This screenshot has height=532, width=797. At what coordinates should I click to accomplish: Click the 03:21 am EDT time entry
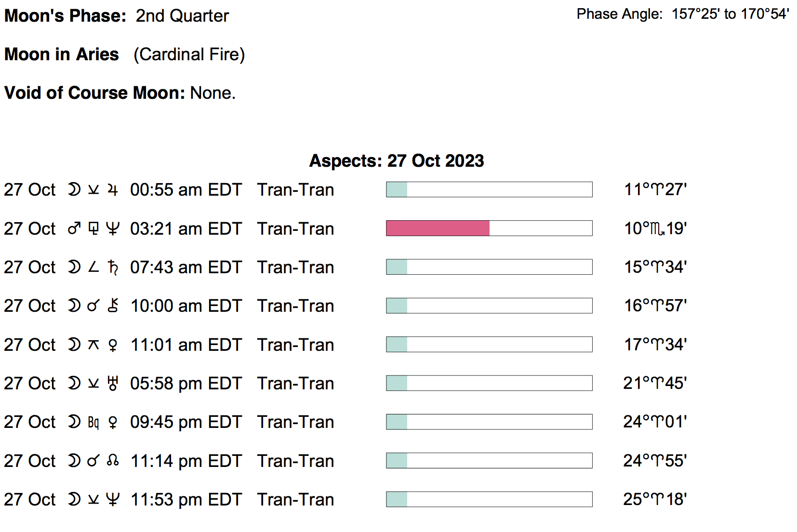186,228
